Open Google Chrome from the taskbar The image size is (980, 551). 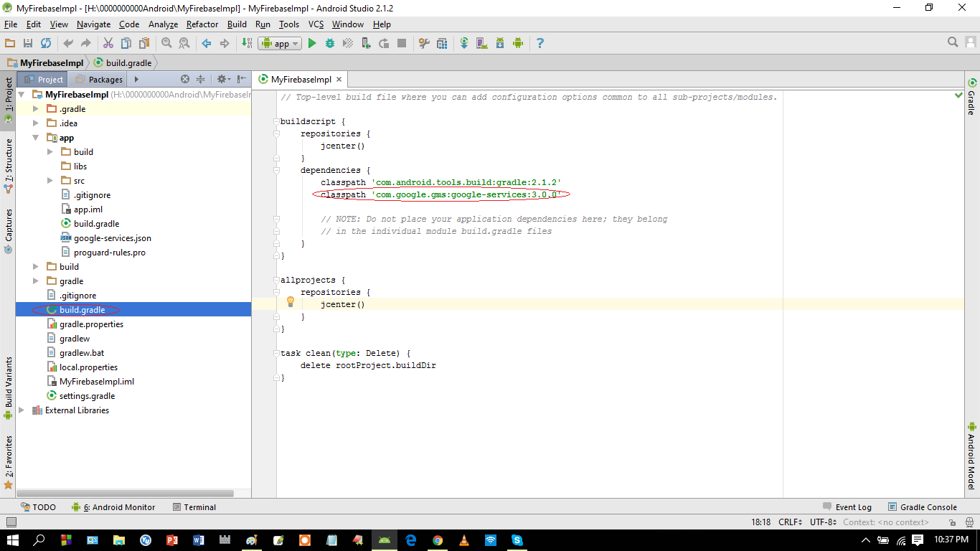pyautogui.click(x=438, y=540)
